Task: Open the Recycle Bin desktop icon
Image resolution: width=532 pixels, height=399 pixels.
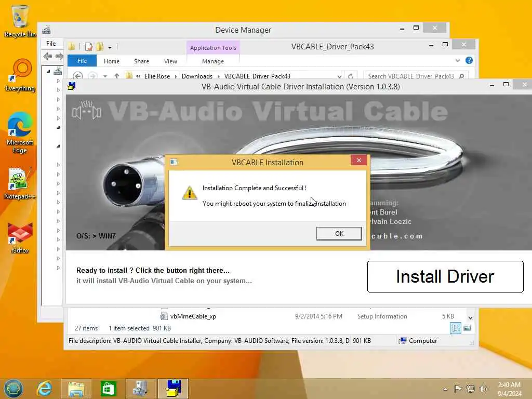Action: pos(20,21)
